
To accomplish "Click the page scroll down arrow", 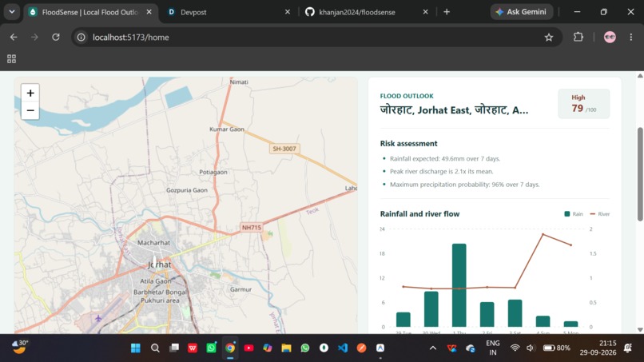I will coord(640,329).
